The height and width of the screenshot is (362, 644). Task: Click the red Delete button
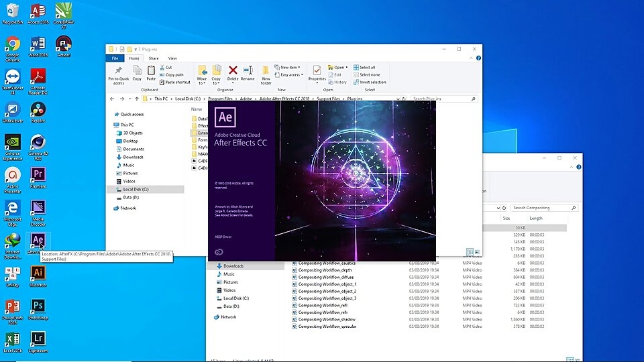tap(233, 74)
